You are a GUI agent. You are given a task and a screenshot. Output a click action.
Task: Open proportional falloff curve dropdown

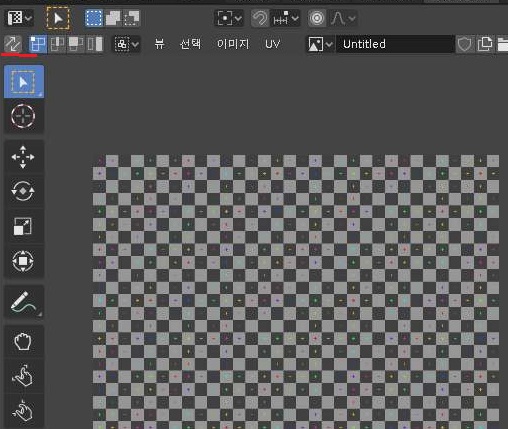tap(343, 18)
